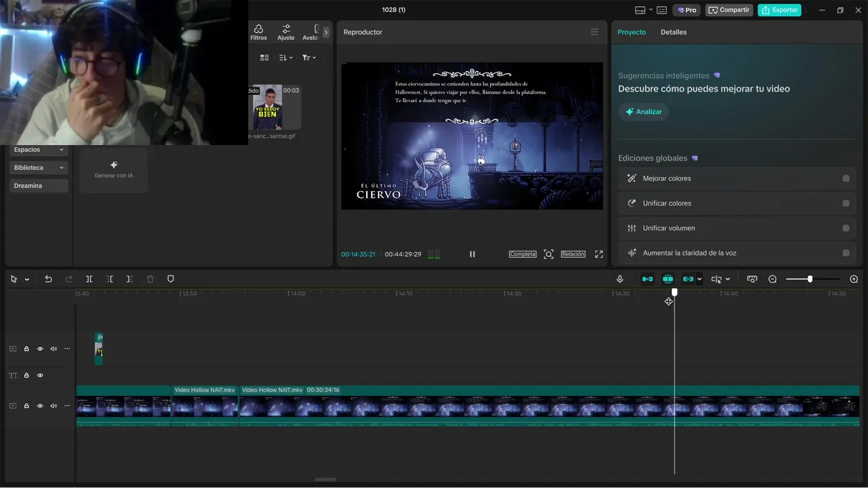Open the media filter dropdown

click(x=309, y=58)
